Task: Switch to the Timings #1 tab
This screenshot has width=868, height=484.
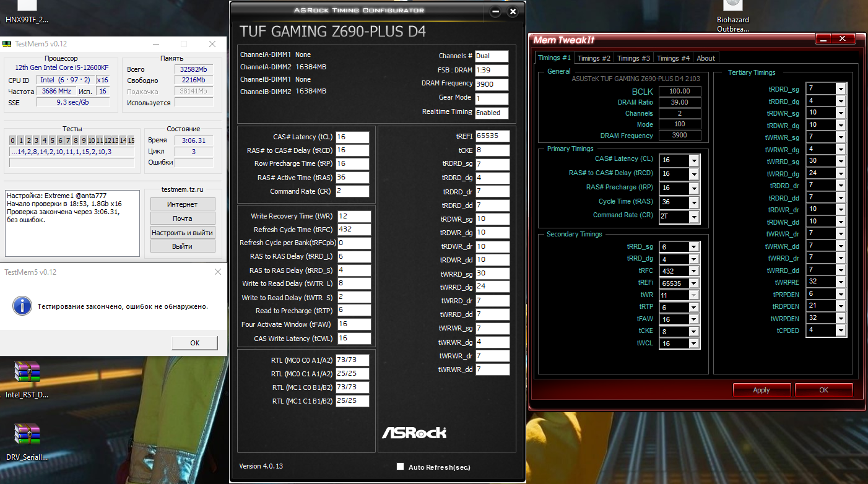Action: (554, 58)
